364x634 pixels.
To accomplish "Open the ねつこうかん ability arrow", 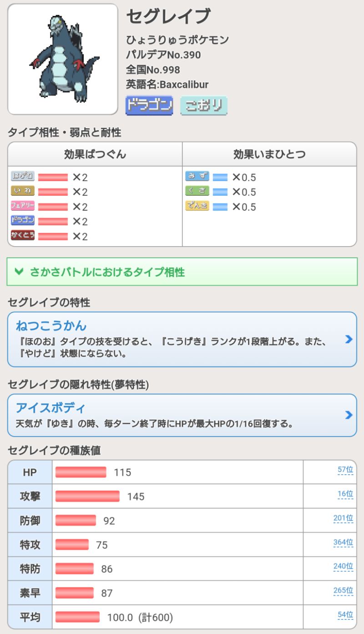I will pyautogui.click(x=349, y=339).
